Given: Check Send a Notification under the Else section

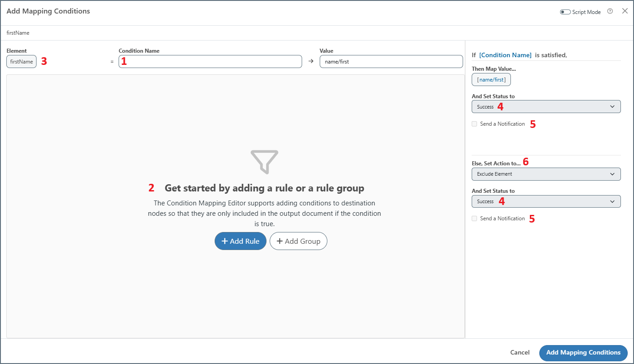Looking at the screenshot, I should tap(474, 218).
